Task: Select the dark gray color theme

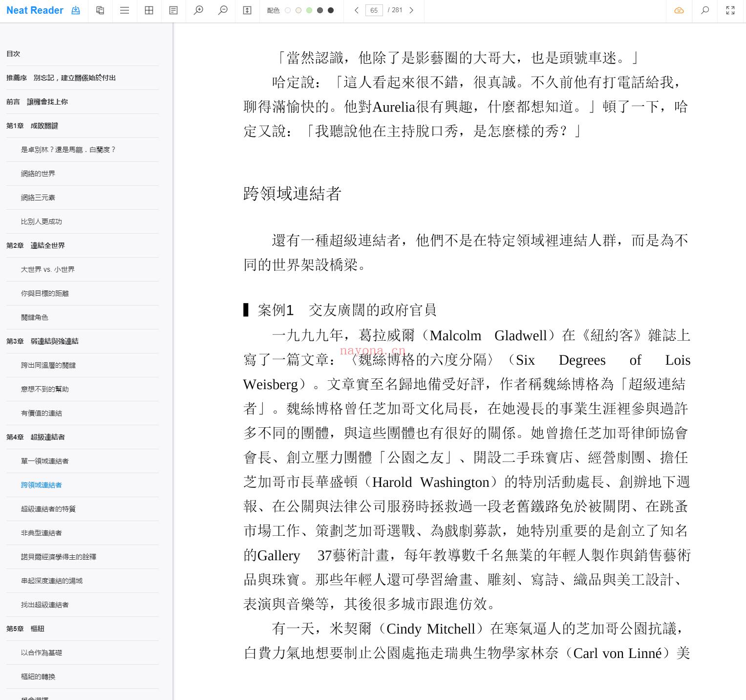Action: click(x=320, y=10)
